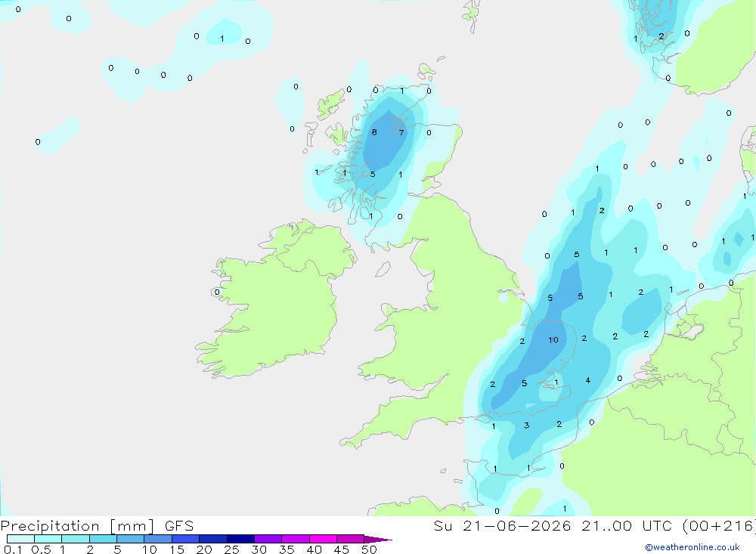Click the legend scale label '20'
The height and width of the screenshot is (554, 756).
point(204,549)
